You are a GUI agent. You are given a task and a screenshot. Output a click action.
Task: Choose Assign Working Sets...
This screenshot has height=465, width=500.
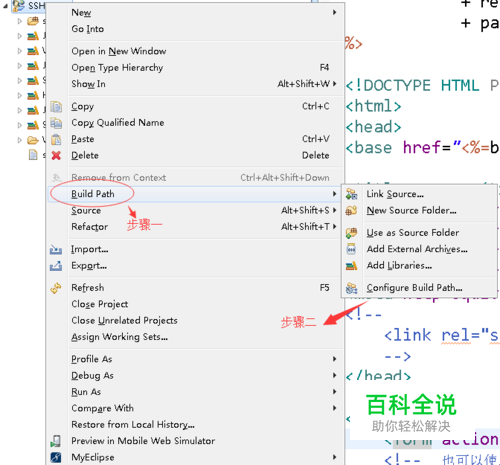(x=196, y=337)
